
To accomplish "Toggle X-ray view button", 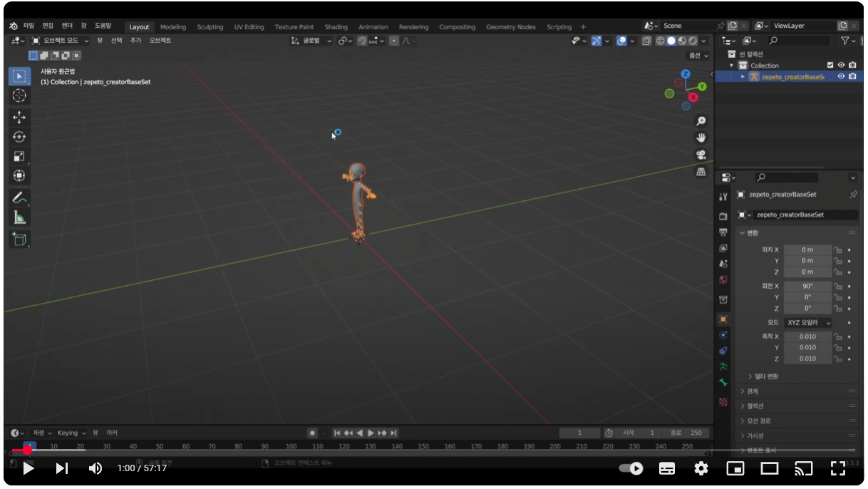I will [646, 41].
